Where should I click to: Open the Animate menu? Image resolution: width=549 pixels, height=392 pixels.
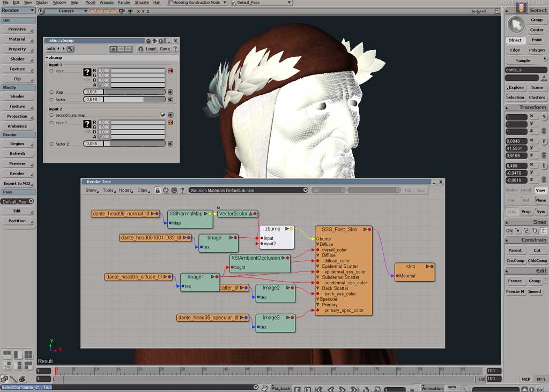[107, 3]
